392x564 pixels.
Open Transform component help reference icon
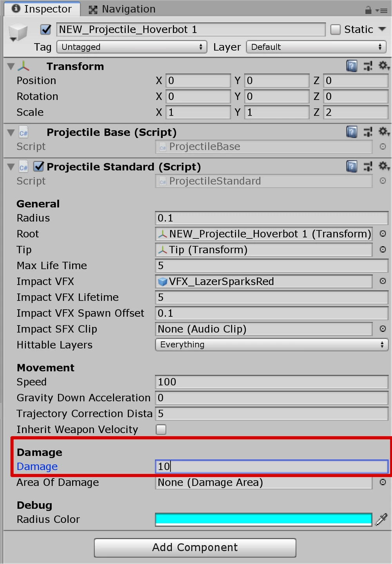tap(352, 66)
